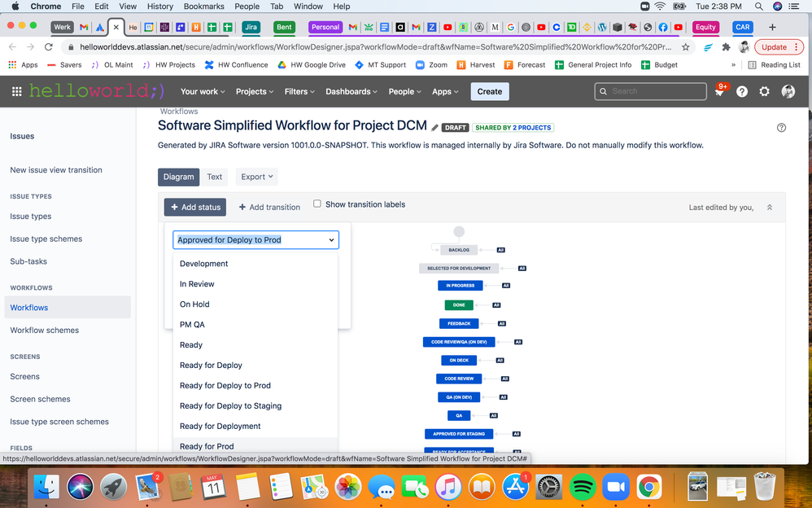
Task: Choose Development from the status list
Action: (255, 263)
